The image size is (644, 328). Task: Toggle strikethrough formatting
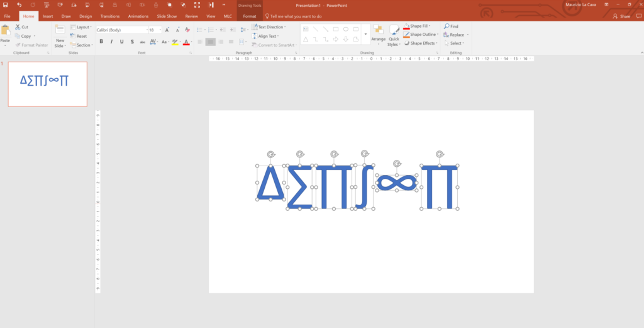(x=143, y=42)
